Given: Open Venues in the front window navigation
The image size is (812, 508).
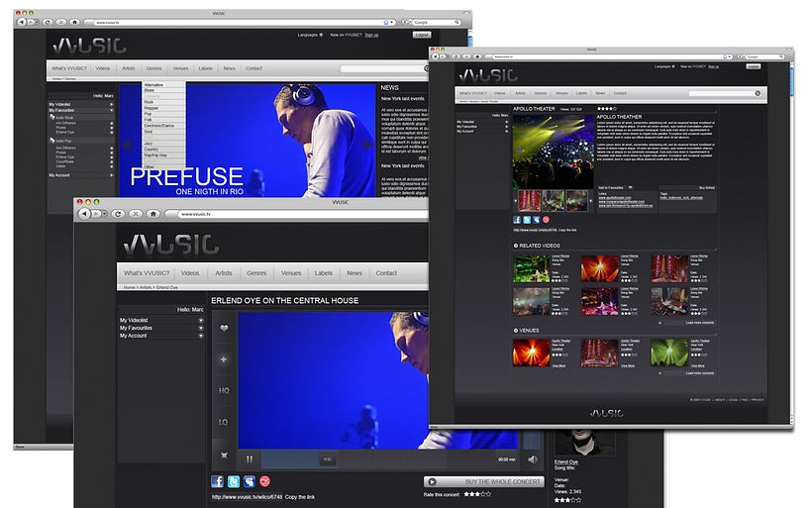Looking at the screenshot, I should (x=291, y=273).
